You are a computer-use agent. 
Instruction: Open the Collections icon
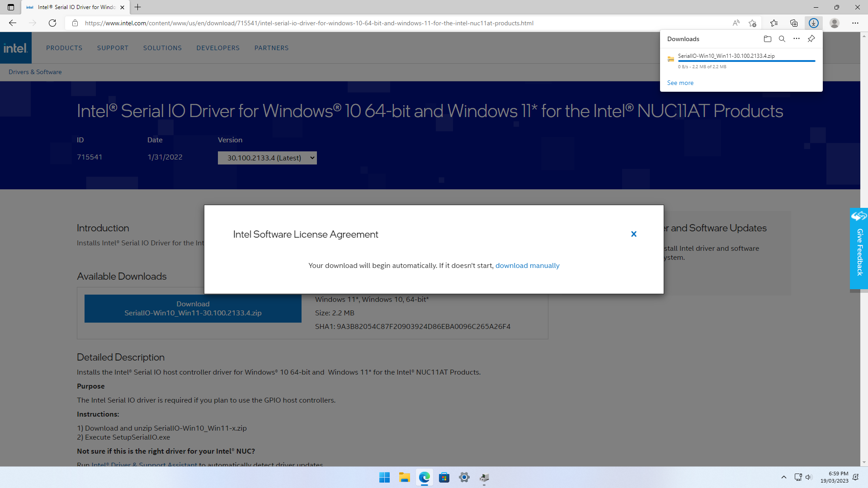tap(794, 23)
